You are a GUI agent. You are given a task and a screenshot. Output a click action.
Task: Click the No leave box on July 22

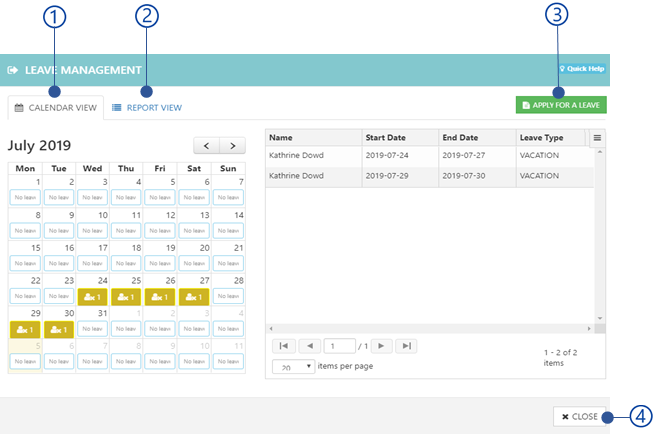[x=25, y=296]
